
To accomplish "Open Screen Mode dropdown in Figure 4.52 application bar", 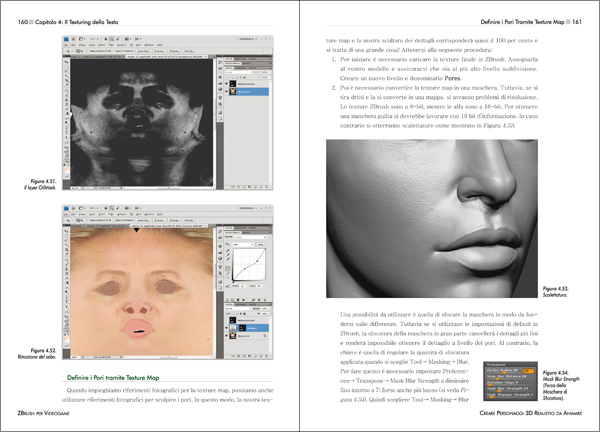I will 137,208.
